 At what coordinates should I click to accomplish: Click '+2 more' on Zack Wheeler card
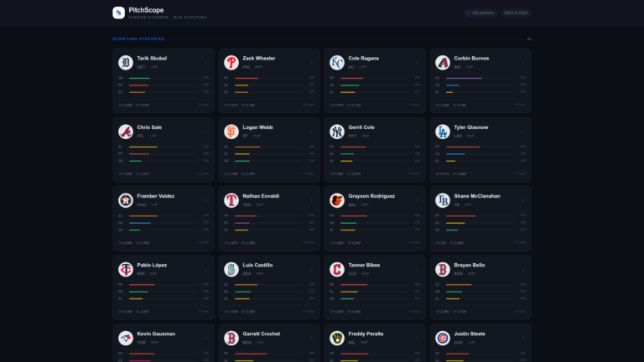click(x=309, y=105)
